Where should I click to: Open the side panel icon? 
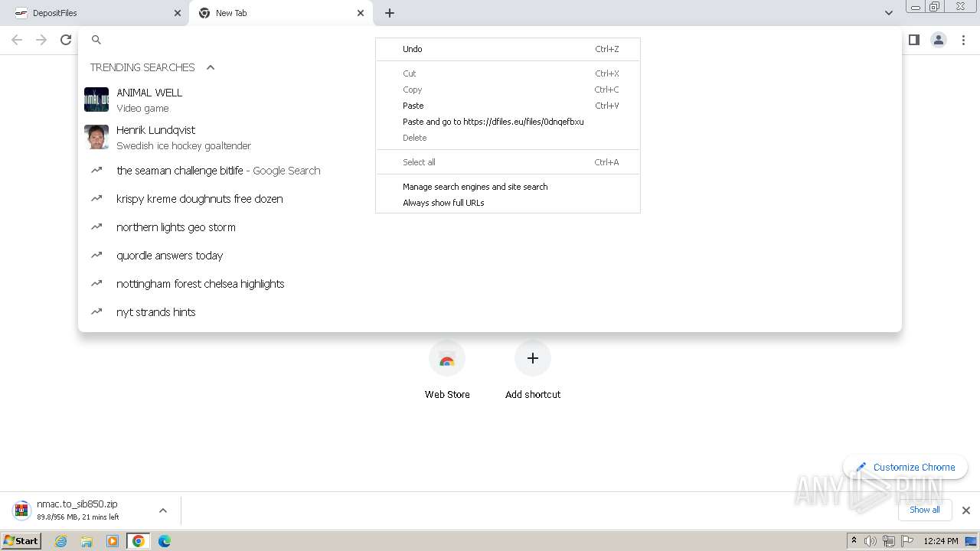[913, 40]
